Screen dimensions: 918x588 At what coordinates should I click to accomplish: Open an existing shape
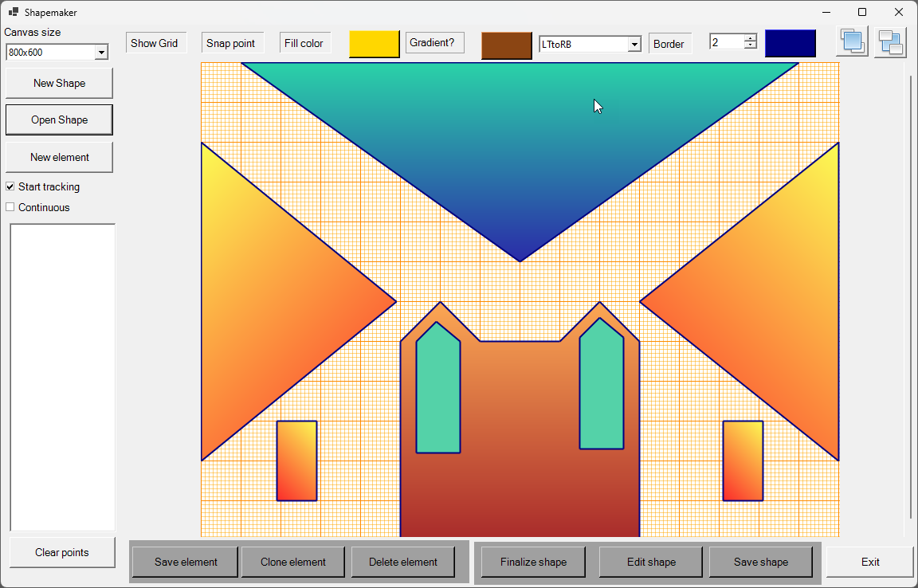(x=59, y=120)
